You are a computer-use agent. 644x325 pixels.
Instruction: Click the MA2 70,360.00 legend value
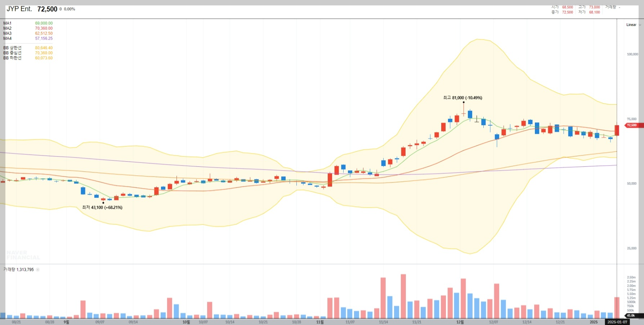[x=44, y=28]
